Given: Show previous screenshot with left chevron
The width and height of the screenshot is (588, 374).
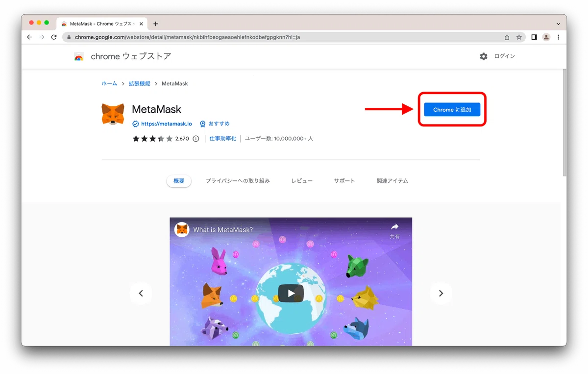Looking at the screenshot, I should point(141,293).
